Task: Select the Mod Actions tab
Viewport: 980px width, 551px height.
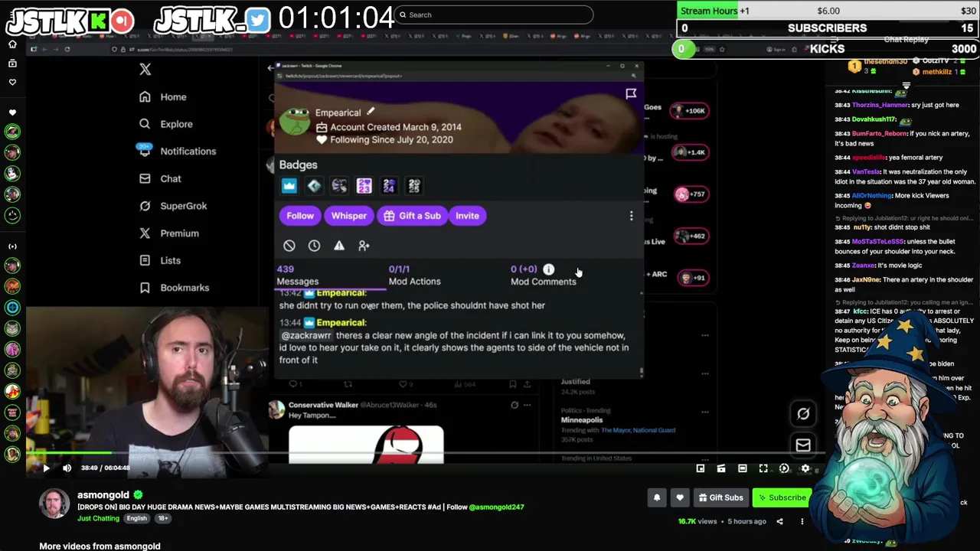Action: coord(414,275)
